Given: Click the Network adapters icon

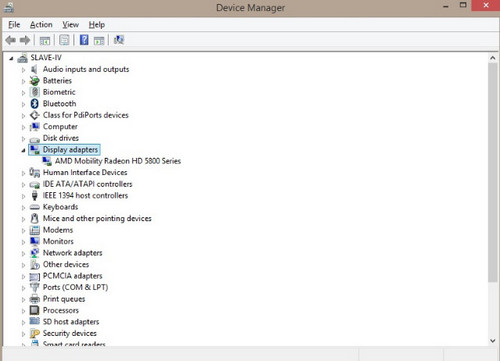Looking at the screenshot, I should pyautogui.click(x=34, y=253).
